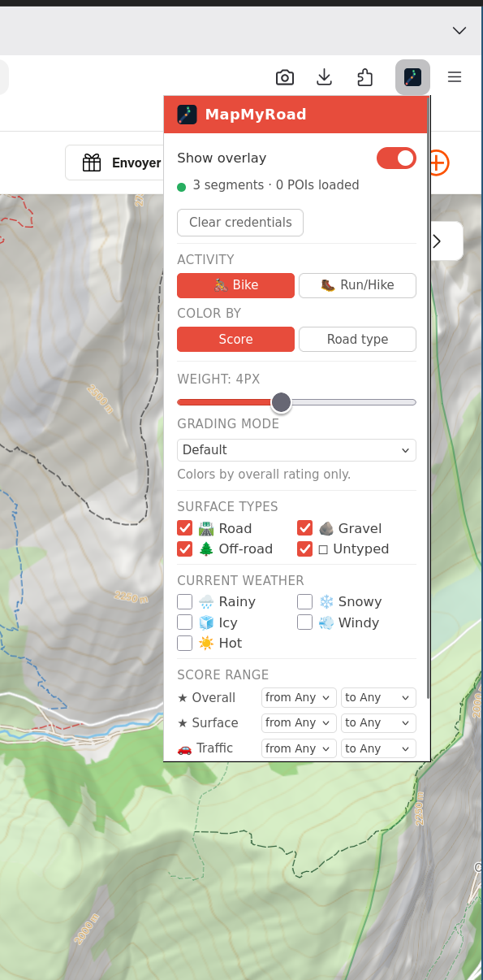
Task: Click the browser screenshot camera icon
Action: (x=285, y=77)
